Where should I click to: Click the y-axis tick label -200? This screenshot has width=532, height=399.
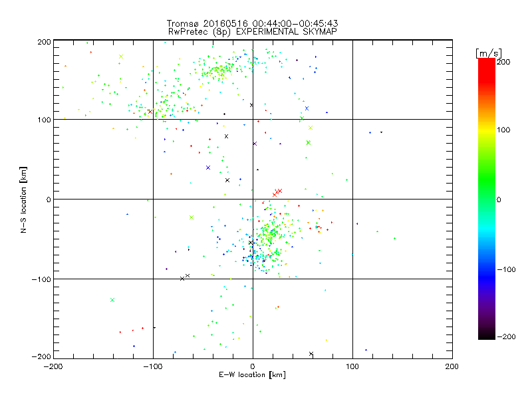click(41, 357)
